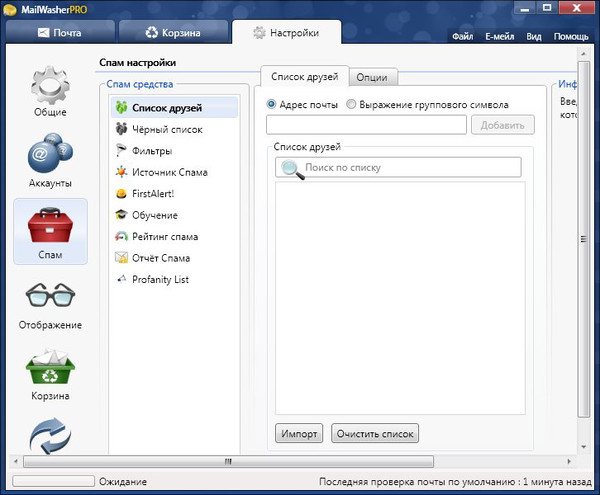Switch to the Почта tab
This screenshot has width=600, height=495.
[x=60, y=33]
